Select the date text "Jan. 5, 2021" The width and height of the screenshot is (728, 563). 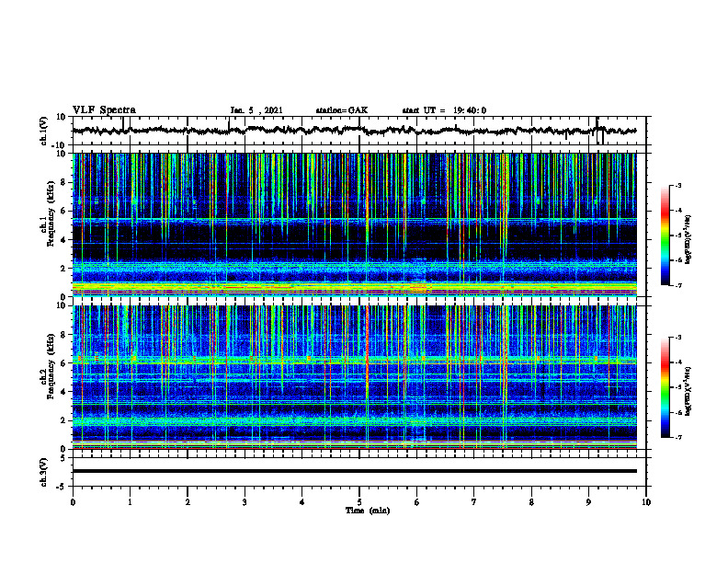pyautogui.click(x=256, y=110)
